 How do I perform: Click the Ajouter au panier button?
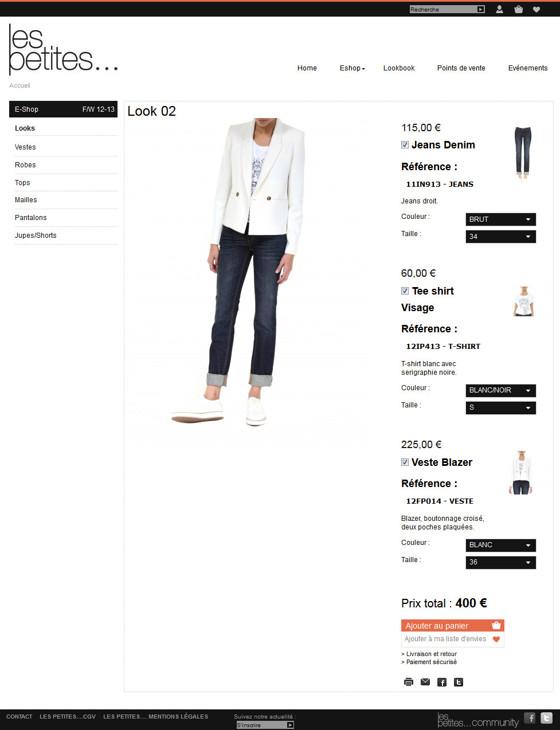tap(453, 626)
